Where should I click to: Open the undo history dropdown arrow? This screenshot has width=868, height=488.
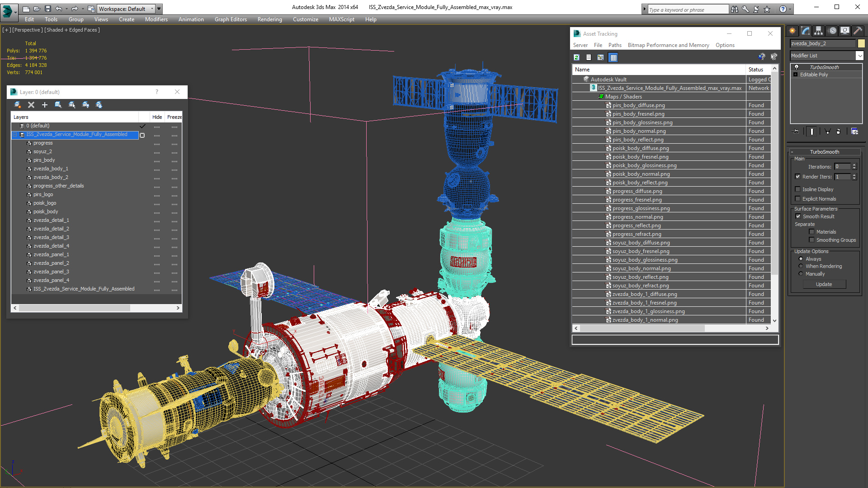66,9
